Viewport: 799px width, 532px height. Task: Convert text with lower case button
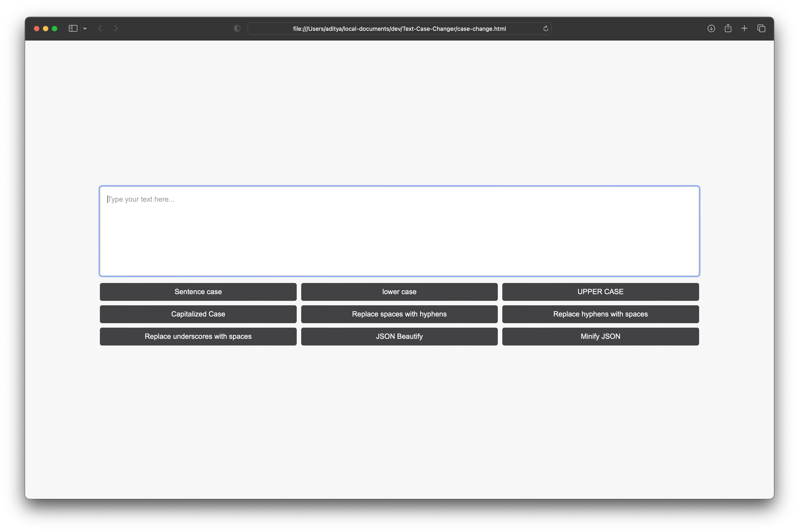pyautogui.click(x=399, y=292)
